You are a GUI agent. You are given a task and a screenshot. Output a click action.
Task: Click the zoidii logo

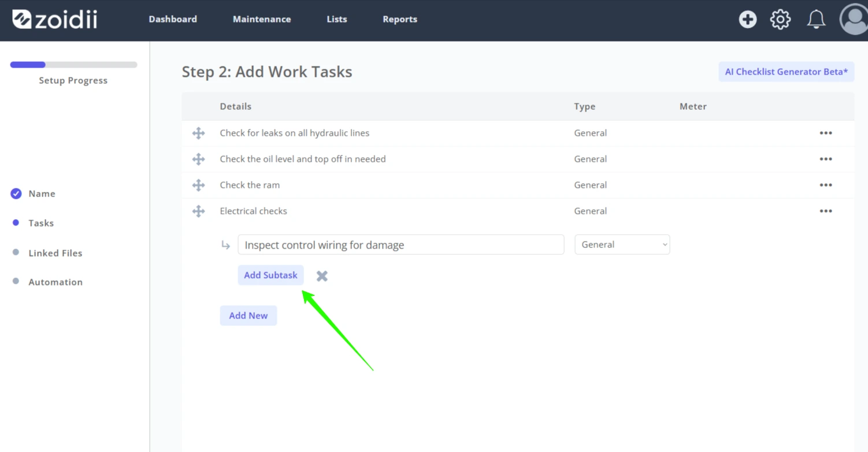click(55, 19)
